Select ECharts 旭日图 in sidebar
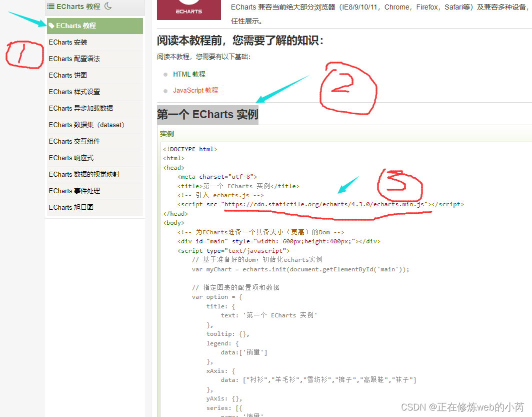 click(x=94, y=207)
